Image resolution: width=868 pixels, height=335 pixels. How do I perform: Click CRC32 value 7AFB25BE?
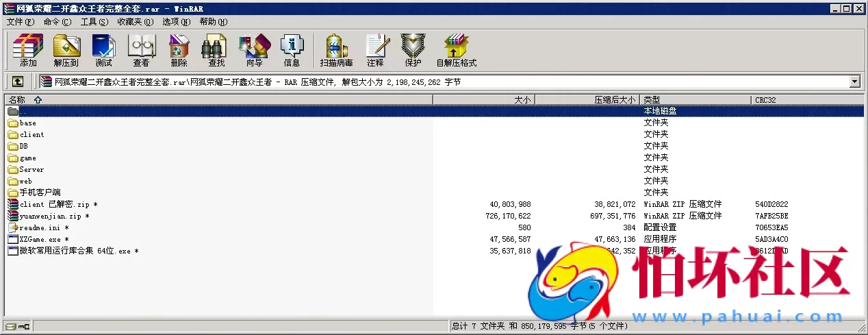click(771, 216)
